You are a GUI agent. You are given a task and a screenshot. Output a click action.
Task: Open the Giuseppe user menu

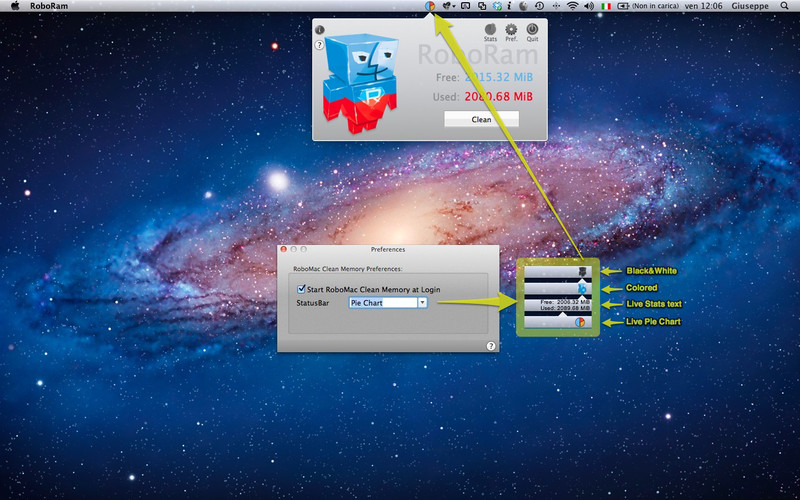click(x=751, y=6)
